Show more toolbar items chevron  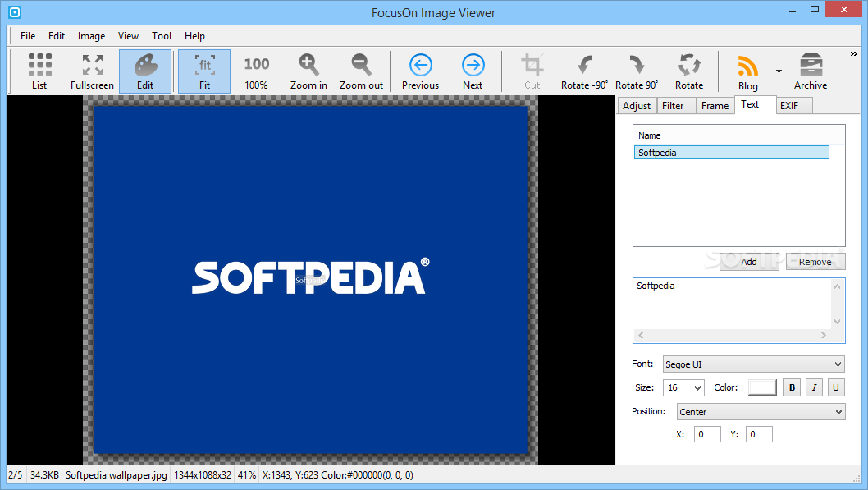point(853,54)
